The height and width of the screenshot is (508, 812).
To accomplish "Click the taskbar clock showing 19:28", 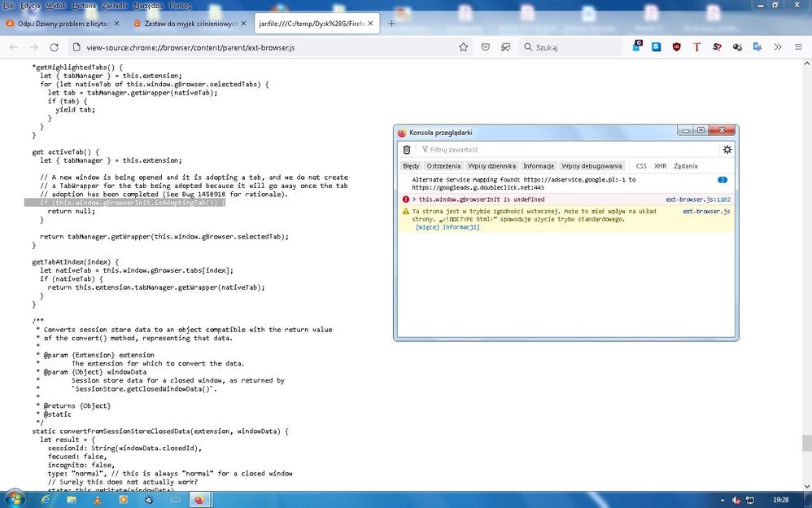I will click(781, 500).
